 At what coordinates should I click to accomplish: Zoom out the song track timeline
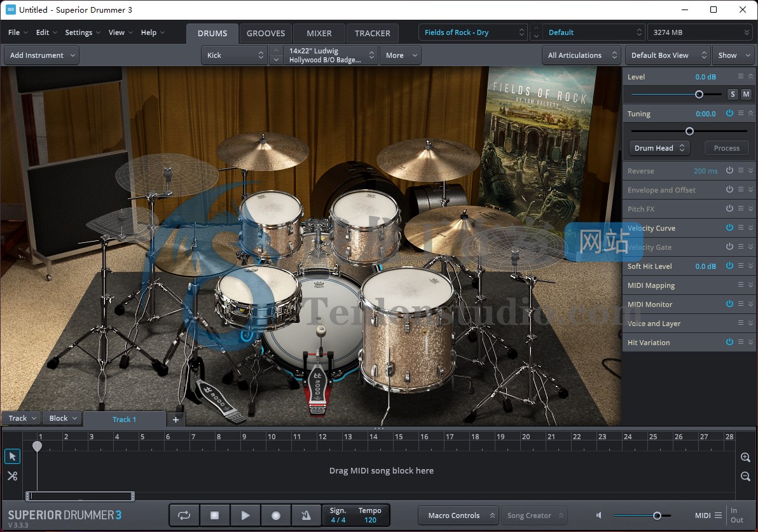coord(745,477)
